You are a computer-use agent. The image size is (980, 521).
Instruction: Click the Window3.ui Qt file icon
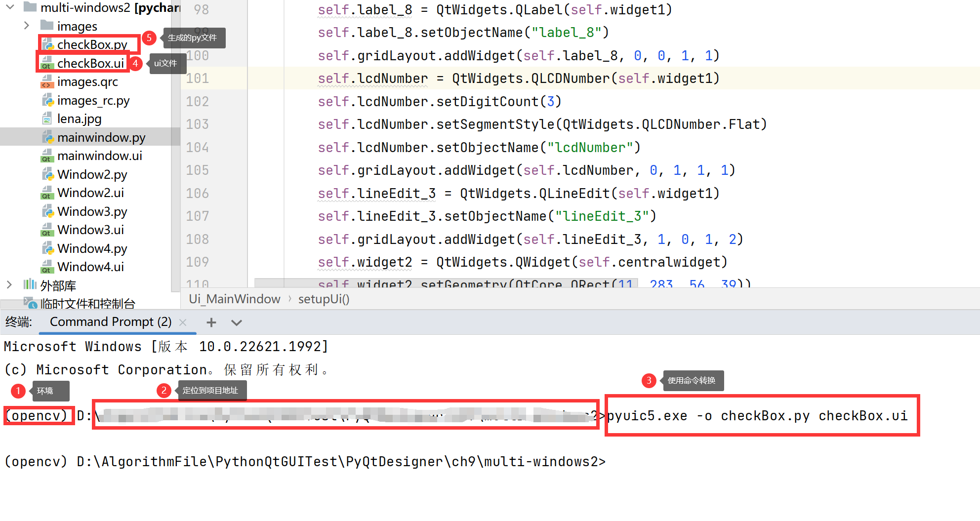pos(47,230)
